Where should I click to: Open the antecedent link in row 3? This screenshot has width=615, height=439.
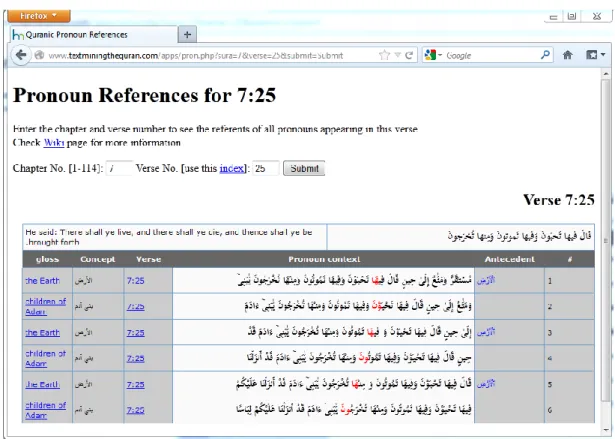pos(486,332)
